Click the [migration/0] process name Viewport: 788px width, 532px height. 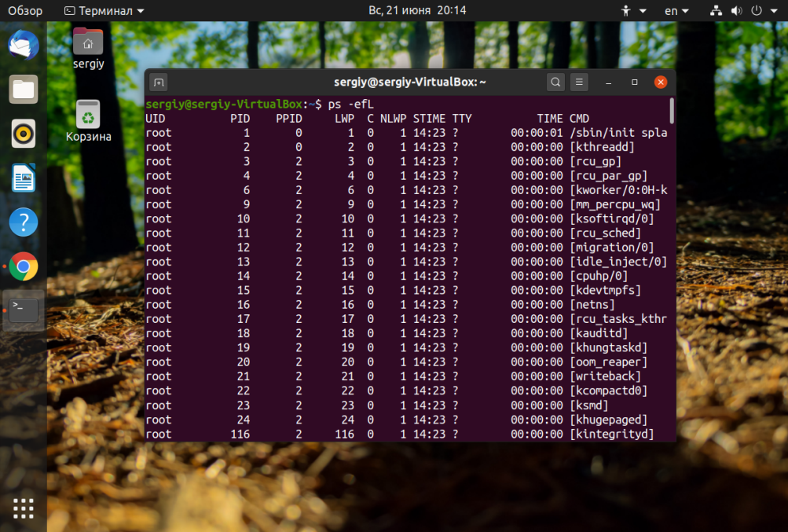pos(612,248)
